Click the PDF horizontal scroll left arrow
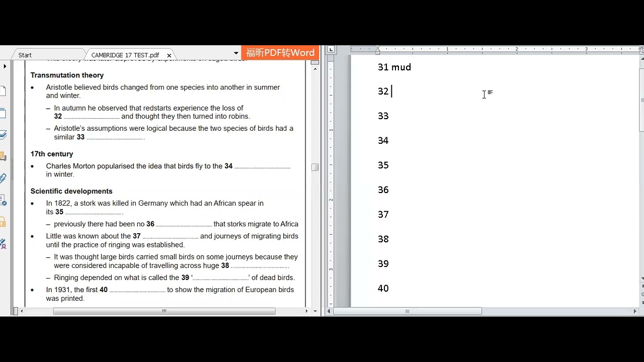The width and height of the screenshot is (644, 362). 21,311
